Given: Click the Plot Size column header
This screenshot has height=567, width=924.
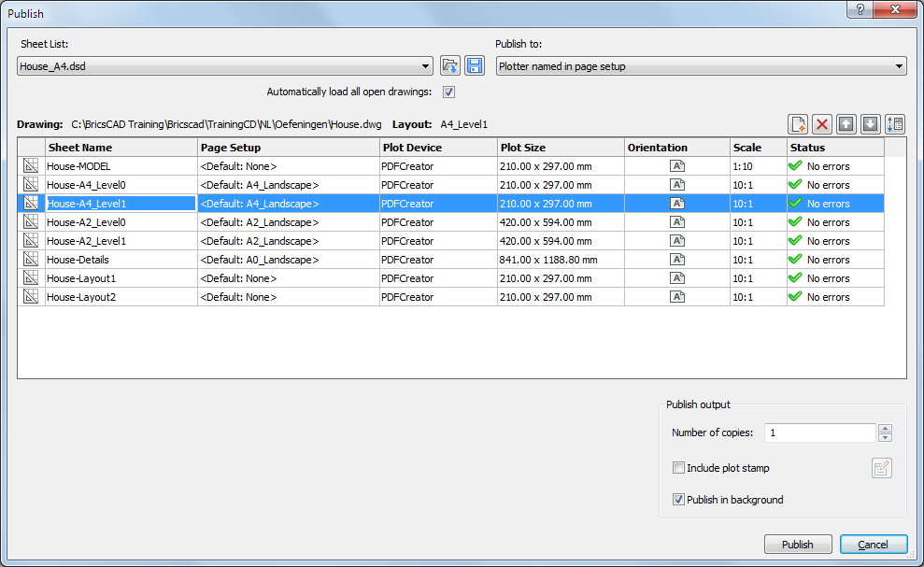Looking at the screenshot, I should pos(561,148).
